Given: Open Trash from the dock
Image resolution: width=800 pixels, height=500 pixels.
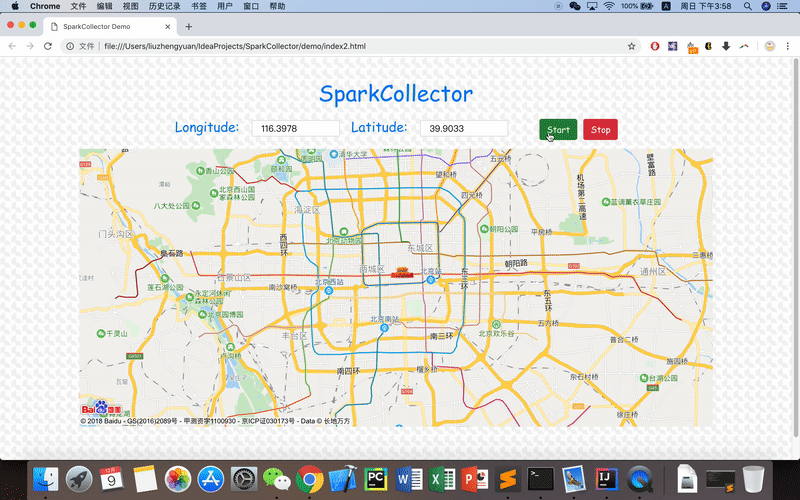Looking at the screenshot, I should pyautogui.click(x=754, y=479).
